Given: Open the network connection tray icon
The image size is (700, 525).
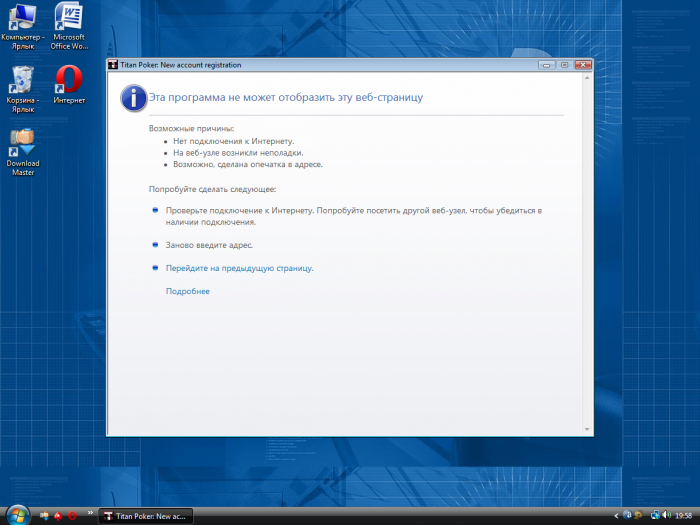Looking at the screenshot, I should coord(655,515).
